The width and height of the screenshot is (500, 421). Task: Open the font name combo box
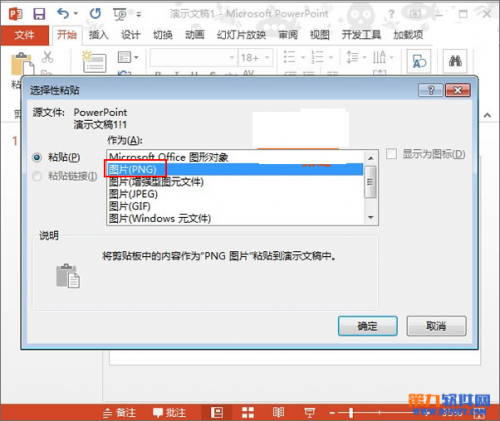[193, 58]
